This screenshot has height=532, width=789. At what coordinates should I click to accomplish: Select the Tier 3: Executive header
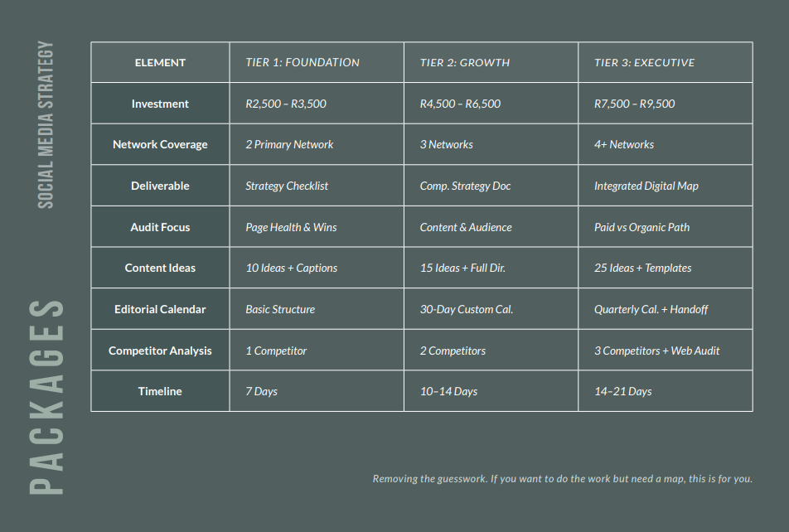pos(644,63)
